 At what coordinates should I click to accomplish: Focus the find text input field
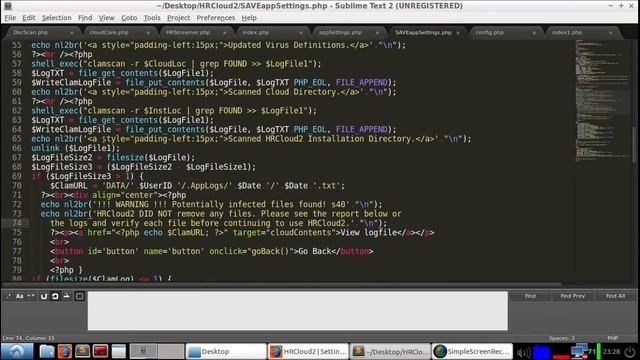tap(298, 311)
